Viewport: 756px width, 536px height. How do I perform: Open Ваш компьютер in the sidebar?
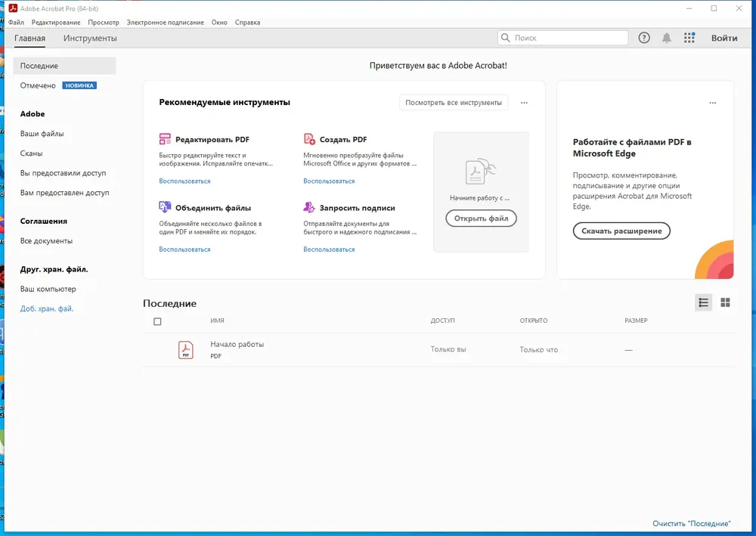pyautogui.click(x=48, y=289)
